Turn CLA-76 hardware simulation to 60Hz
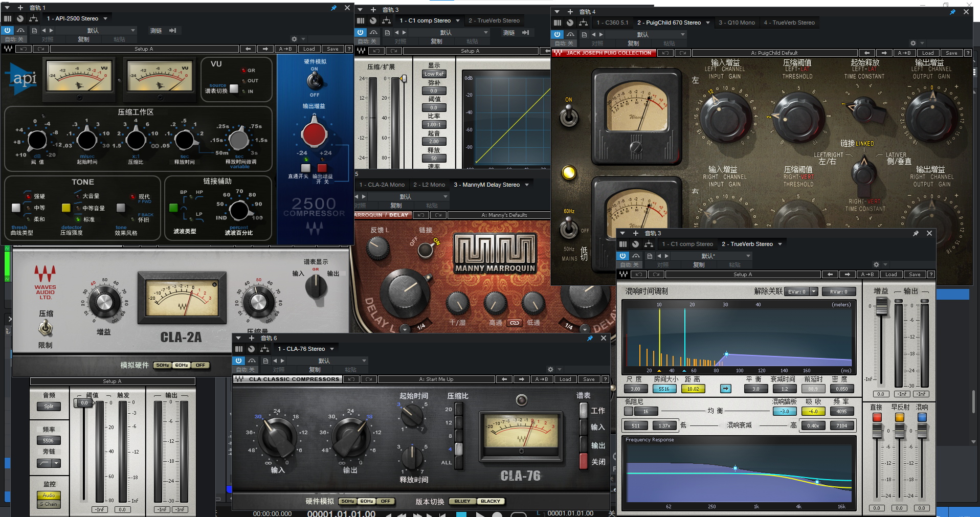 (367, 501)
